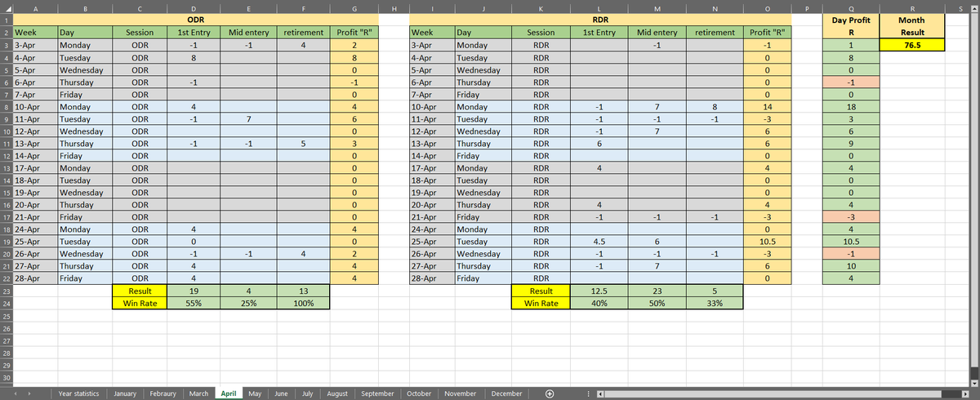
Task: Open the May sheet tab
Action: (x=255, y=393)
